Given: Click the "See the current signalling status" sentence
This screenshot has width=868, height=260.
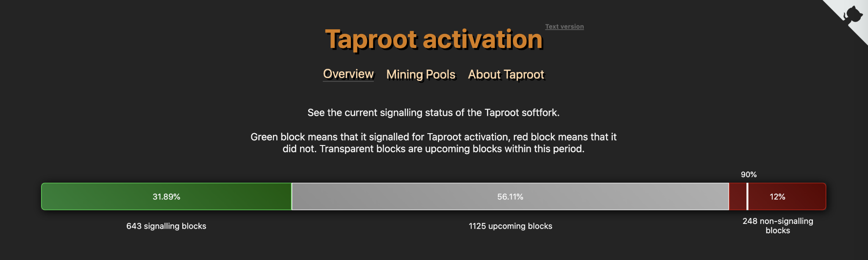Looking at the screenshot, I should point(433,113).
